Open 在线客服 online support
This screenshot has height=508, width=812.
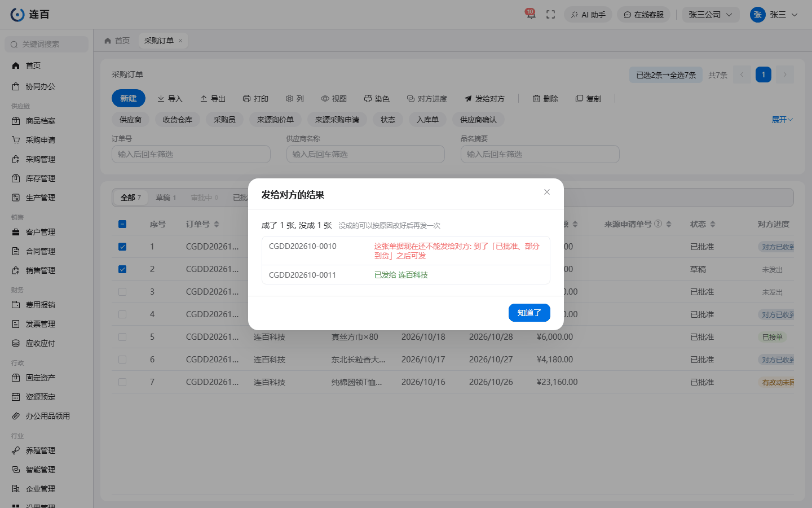643,15
